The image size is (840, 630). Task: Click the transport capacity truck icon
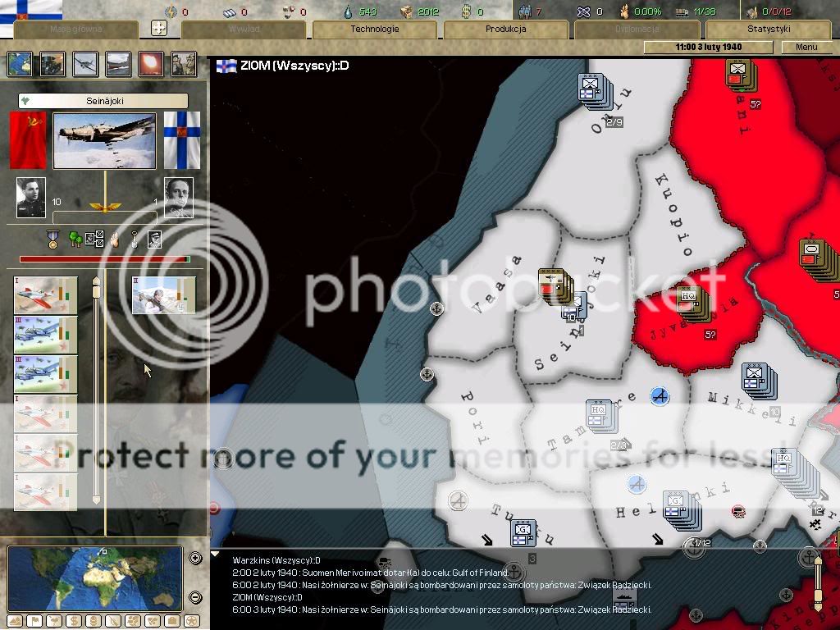coord(682,11)
